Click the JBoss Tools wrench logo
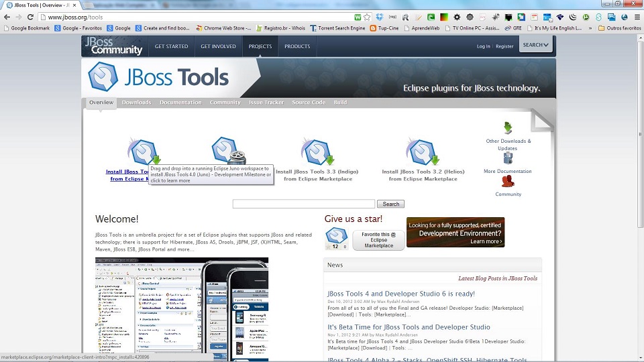644x362 pixels. click(103, 76)
